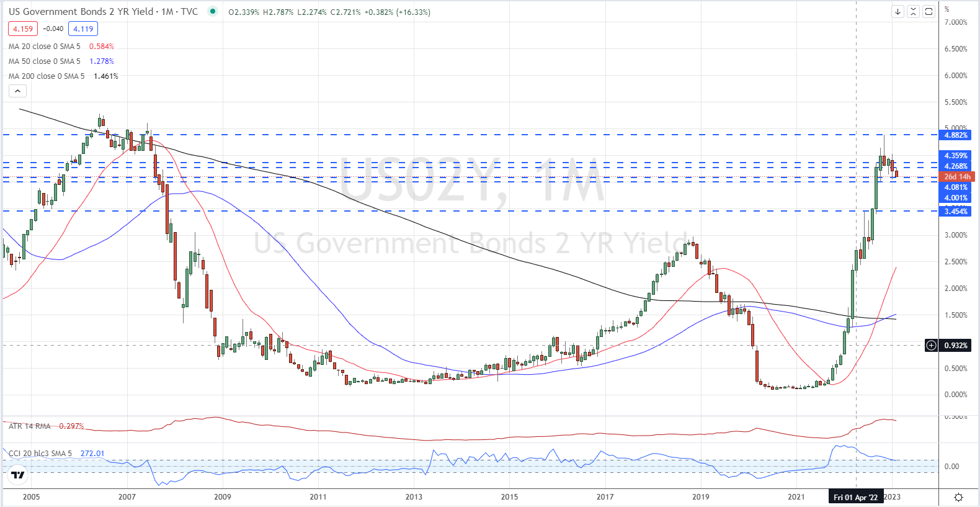Click the collapse pane icon
The image size is (980, 507).
(x=913, y=11)
